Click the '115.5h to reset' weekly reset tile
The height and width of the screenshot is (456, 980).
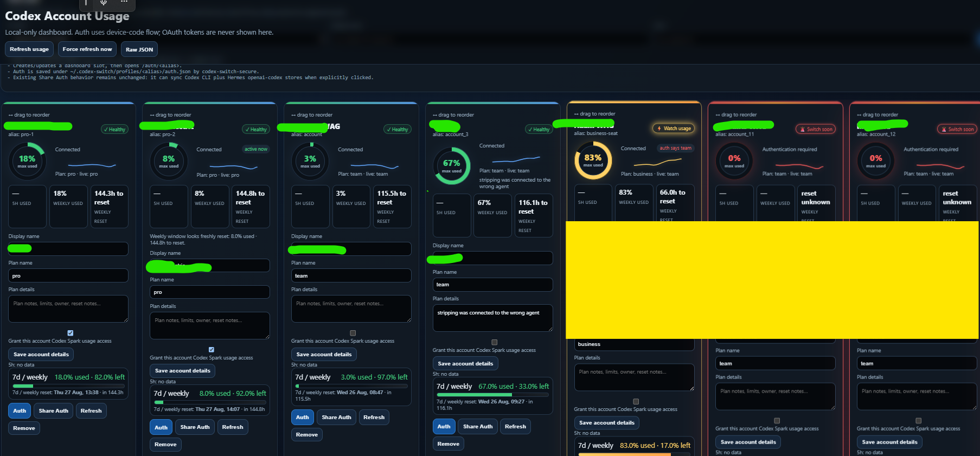coord(392,207)
